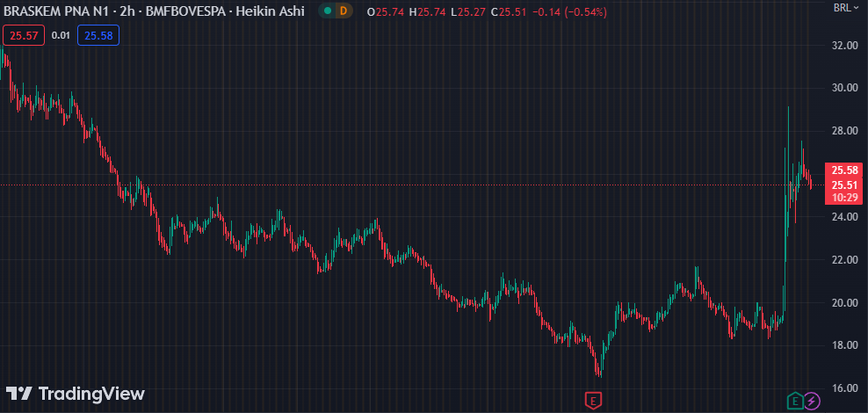Viewport: 868px width, 413px height.
Task: Click the green market status dot
Action: [x=328, y=11]
